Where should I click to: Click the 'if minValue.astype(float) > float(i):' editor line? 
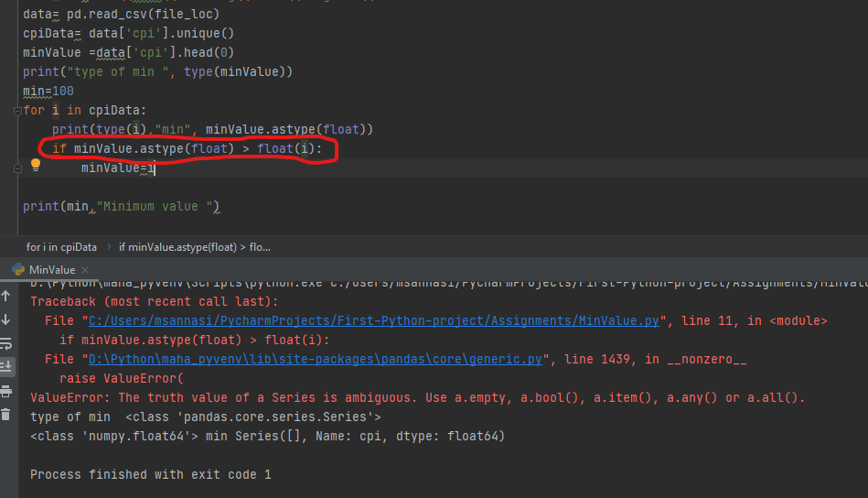(188, 148)
